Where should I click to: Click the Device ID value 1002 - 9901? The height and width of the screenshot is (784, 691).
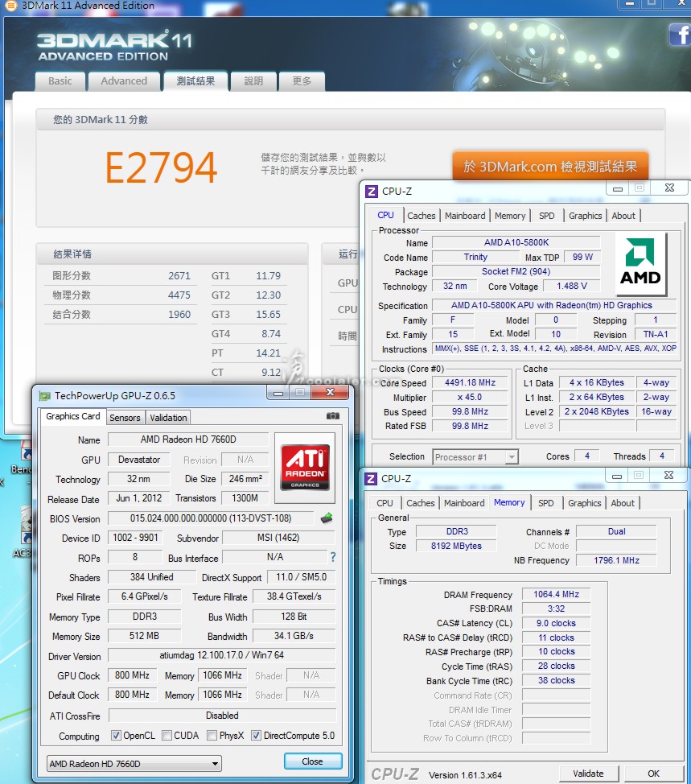135,538
